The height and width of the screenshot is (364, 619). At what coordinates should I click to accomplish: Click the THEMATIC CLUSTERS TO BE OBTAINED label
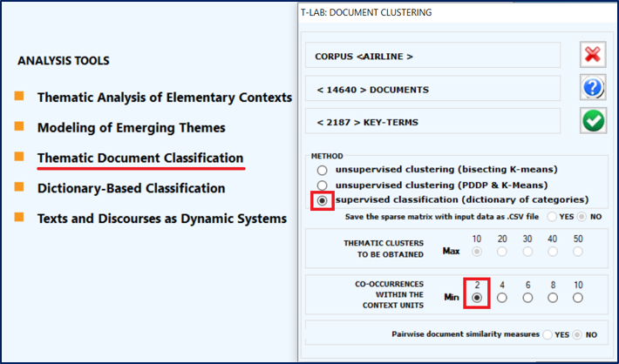[384, 249]
